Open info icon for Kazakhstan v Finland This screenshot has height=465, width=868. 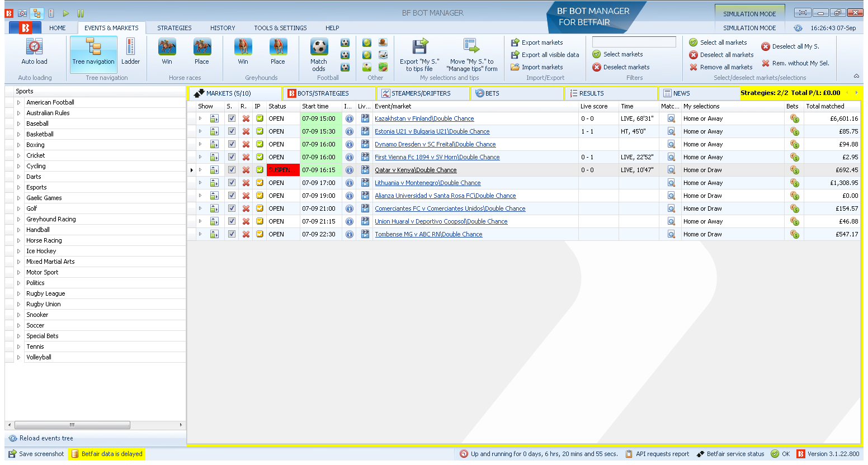(x=349, y=118)
